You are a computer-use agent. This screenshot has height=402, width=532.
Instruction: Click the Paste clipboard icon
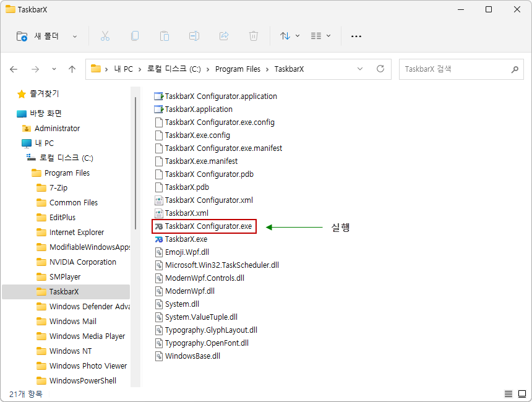coord(164,36)
